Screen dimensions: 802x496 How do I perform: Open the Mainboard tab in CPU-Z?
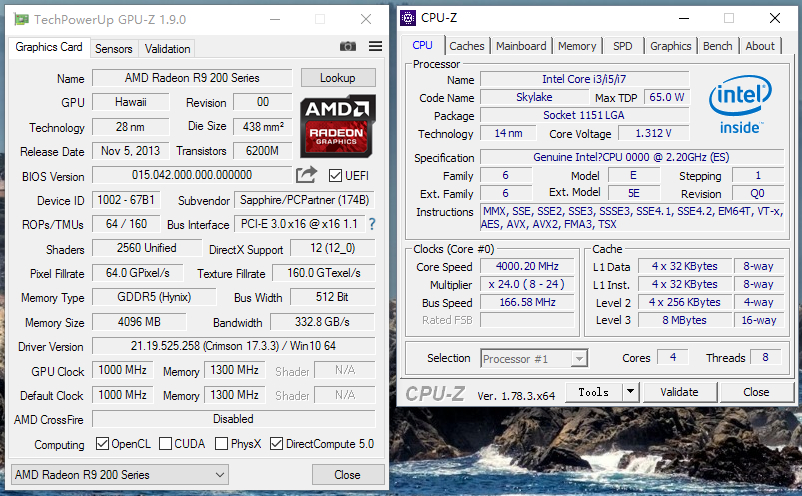(x=521, y=46)
